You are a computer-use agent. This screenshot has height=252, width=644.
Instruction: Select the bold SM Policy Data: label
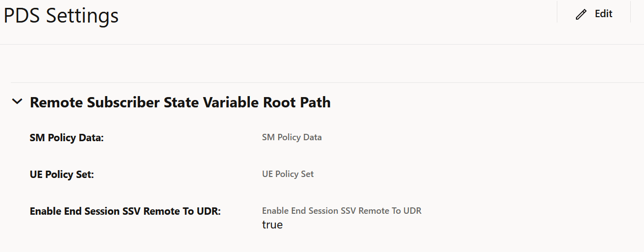[x=67, y=138]
